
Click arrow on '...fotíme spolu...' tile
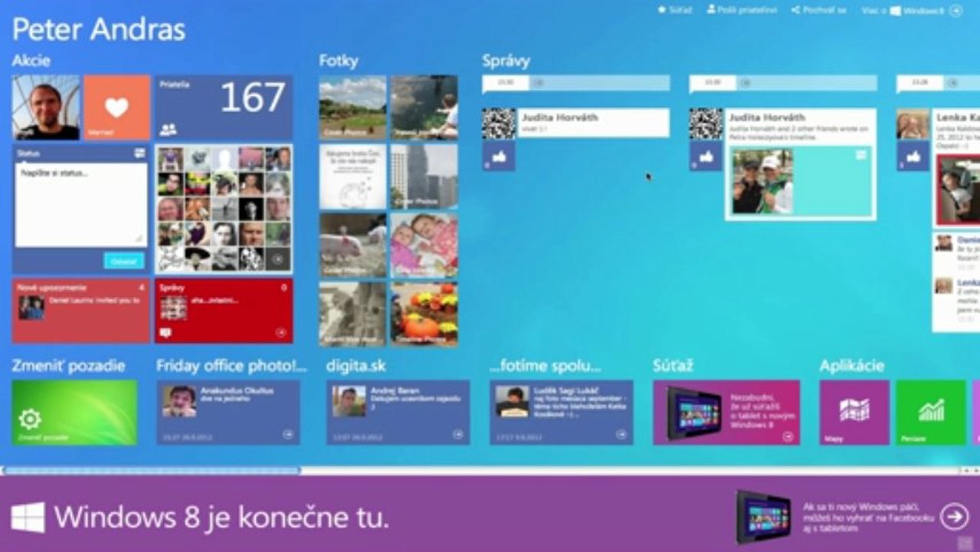(621, 434)
